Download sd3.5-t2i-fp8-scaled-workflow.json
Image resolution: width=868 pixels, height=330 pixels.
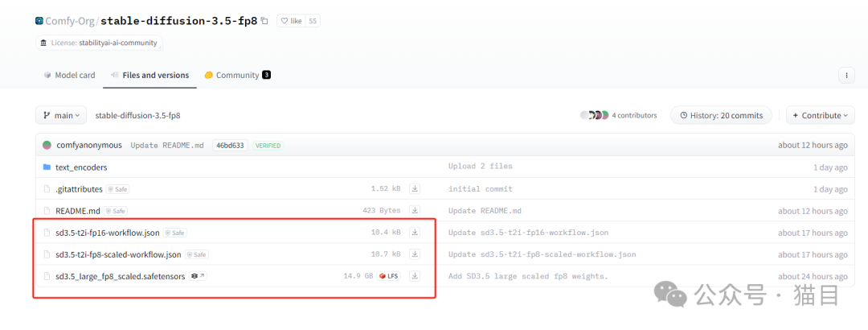tap(415, 254)
